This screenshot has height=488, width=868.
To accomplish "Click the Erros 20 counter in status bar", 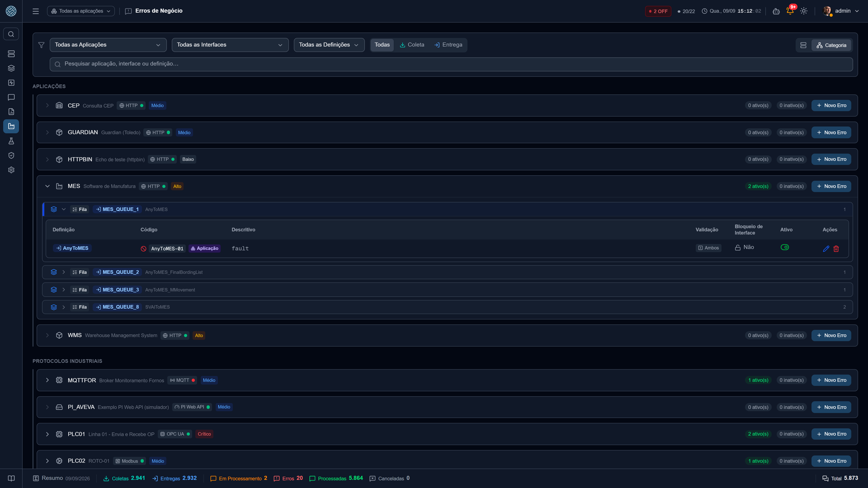I will point(288,478).
